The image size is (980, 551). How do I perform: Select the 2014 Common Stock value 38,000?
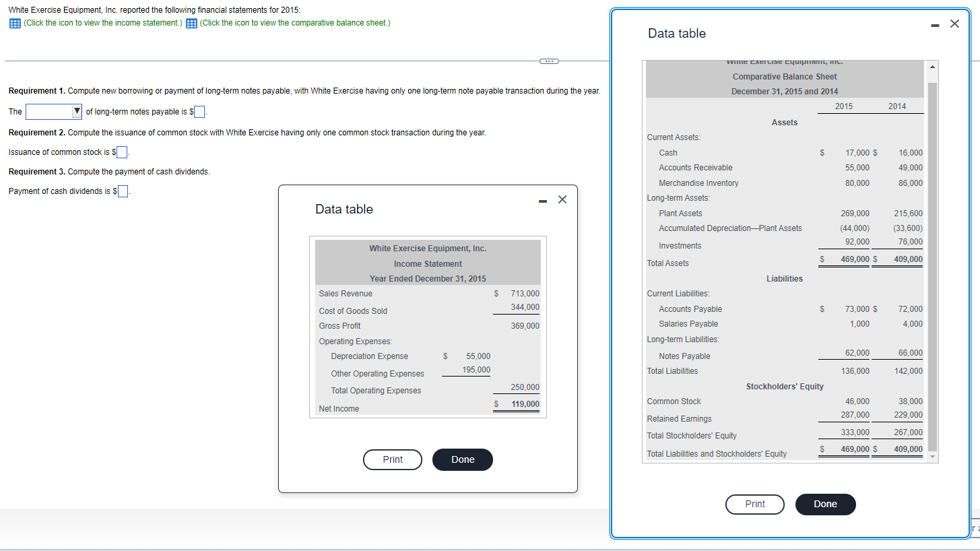(x=911, y=401)
